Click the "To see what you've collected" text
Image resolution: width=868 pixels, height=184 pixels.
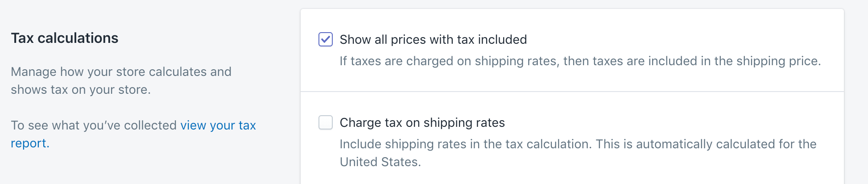[x=94, y=125]
